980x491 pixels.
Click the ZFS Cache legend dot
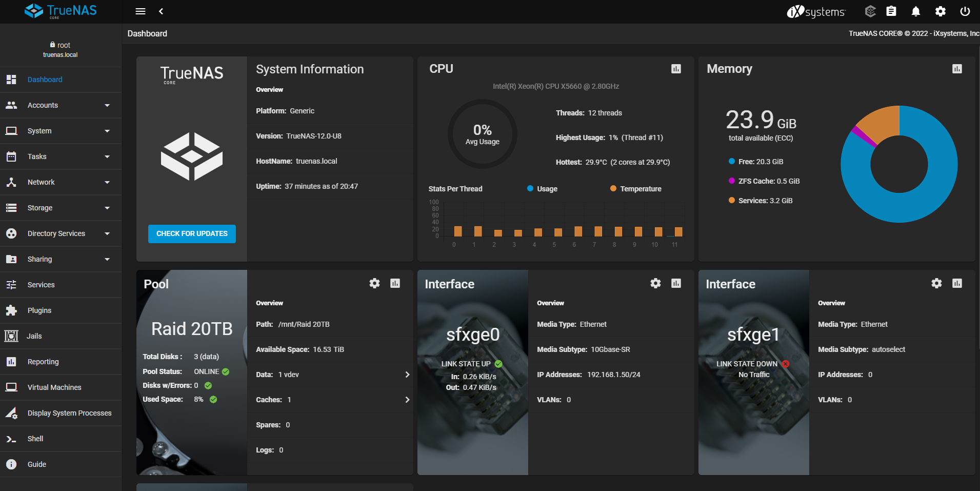pos(732,181)
